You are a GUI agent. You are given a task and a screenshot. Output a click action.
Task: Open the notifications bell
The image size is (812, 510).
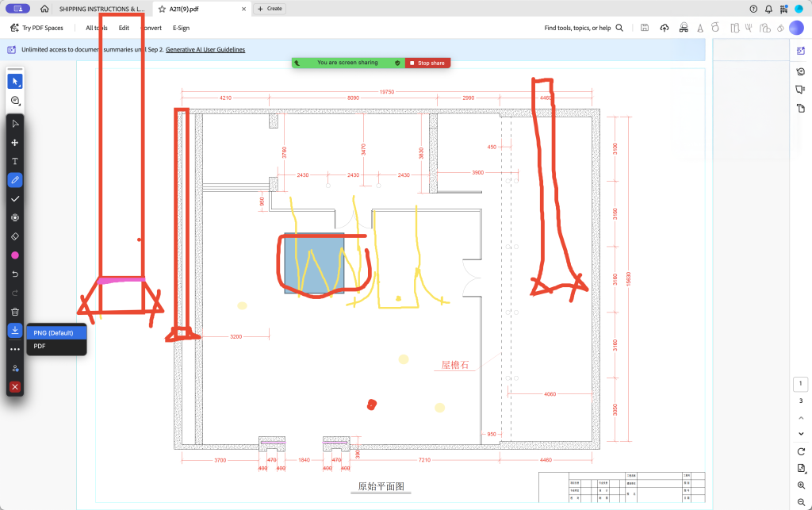(768, 9)
